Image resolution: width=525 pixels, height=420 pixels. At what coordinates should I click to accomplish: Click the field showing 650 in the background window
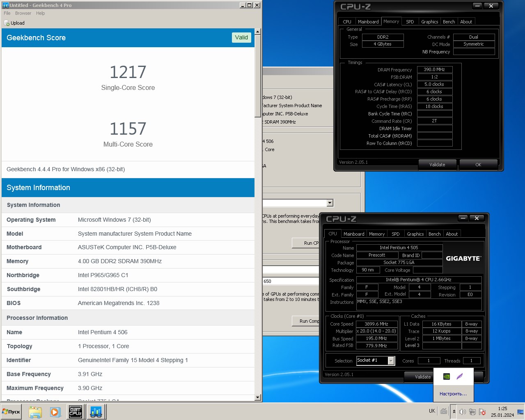pyautogui.click(x=291, y=281)
